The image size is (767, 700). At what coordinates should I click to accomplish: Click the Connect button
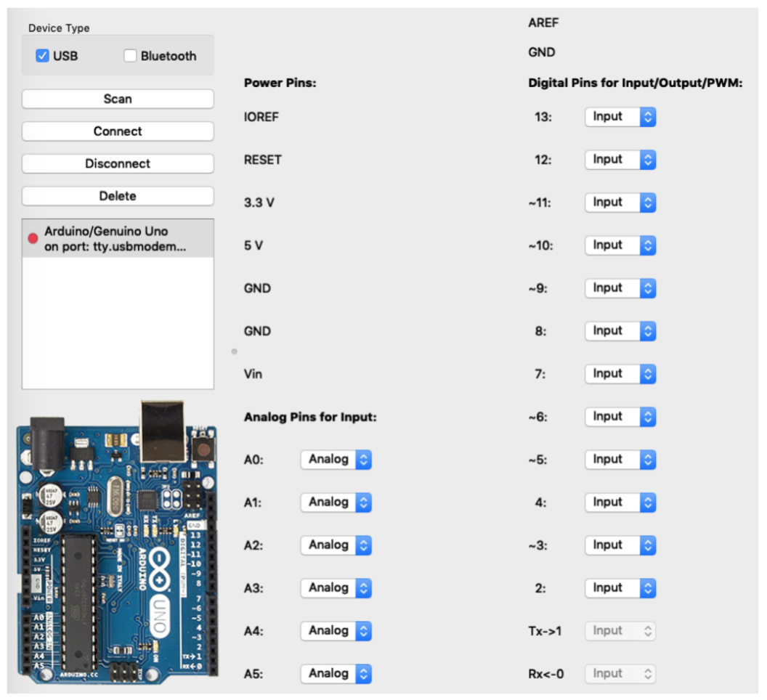118,131
